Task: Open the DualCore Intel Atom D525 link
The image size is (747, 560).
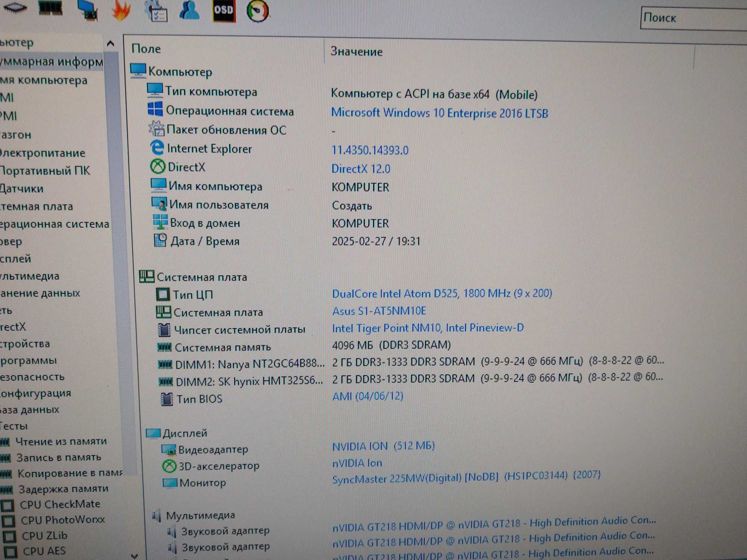Action: click(x=442, y=293)
